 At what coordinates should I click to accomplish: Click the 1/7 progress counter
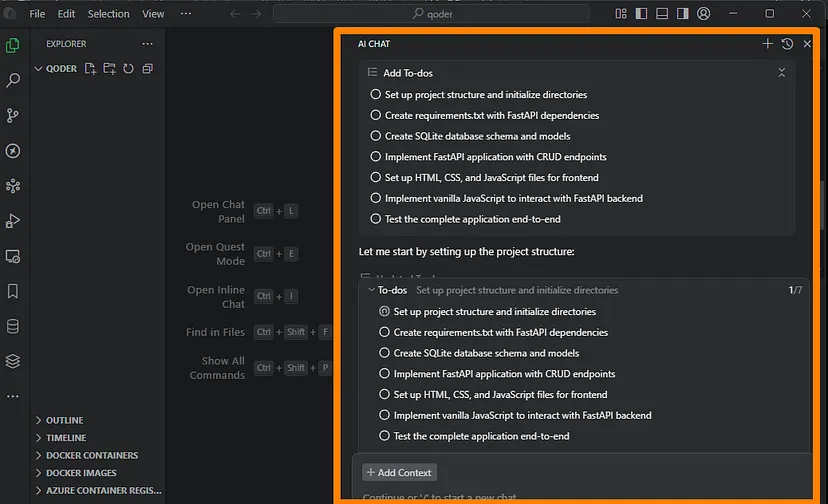(x=795, y=290)
